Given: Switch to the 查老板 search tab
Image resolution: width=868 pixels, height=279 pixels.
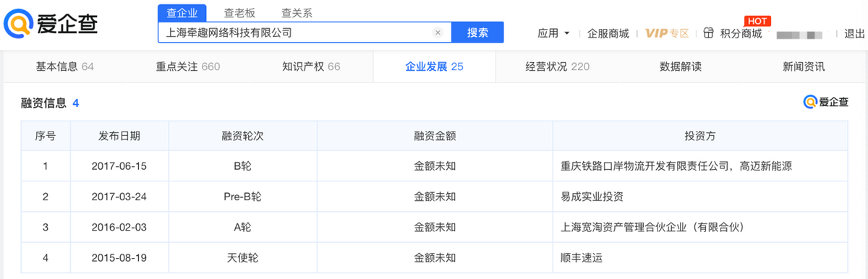Looking at the screenshot, I should click(239, 13).
